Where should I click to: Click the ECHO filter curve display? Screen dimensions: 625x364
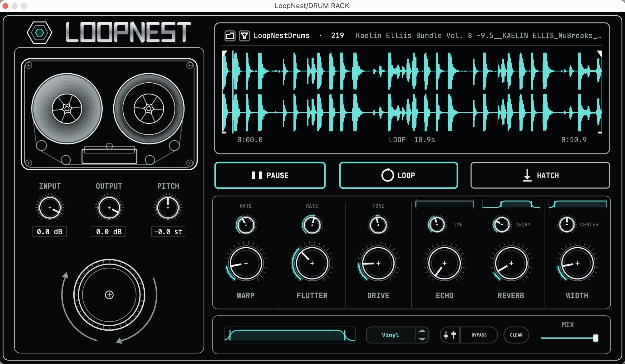click(x=445, y=204)
